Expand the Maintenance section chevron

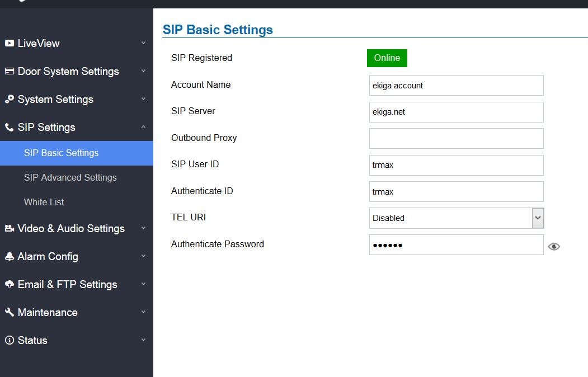point(143,312)
